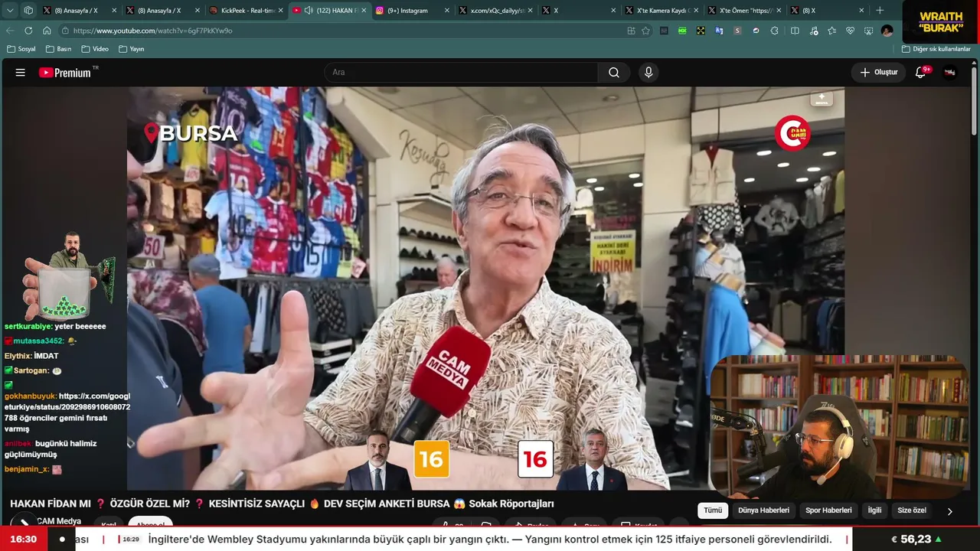Image resolution: width=980 pixels, height=551 pixels.
Task: Switch to the KickPeek tab
Action: [245, 11]
